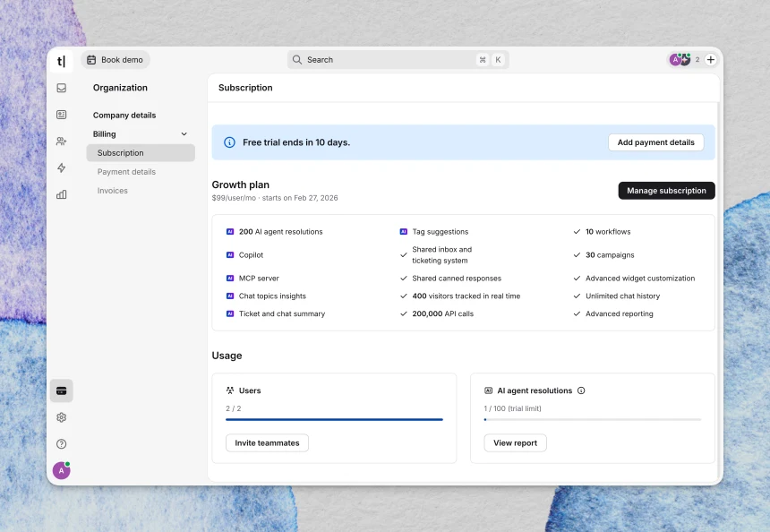Click the plus icon in the top-right corner
Viewport: 770px width, 532px height.
[711, 60]
